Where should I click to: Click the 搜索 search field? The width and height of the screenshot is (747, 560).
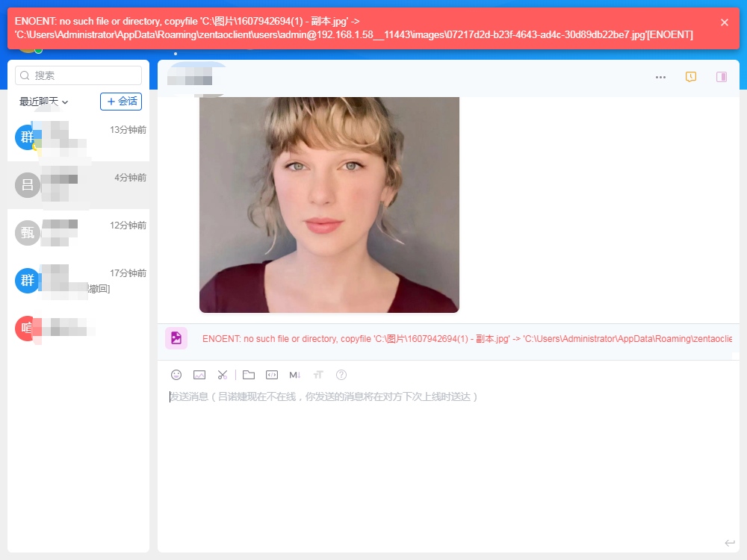point(78,75)
